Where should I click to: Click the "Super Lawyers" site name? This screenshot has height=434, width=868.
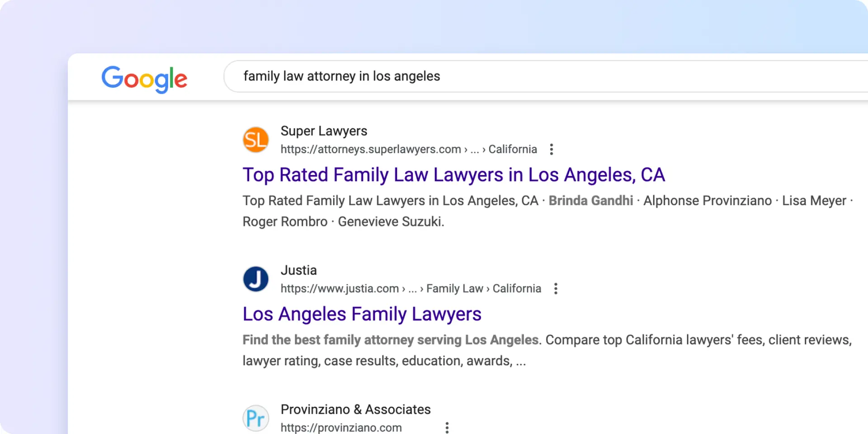click(324, 131)
